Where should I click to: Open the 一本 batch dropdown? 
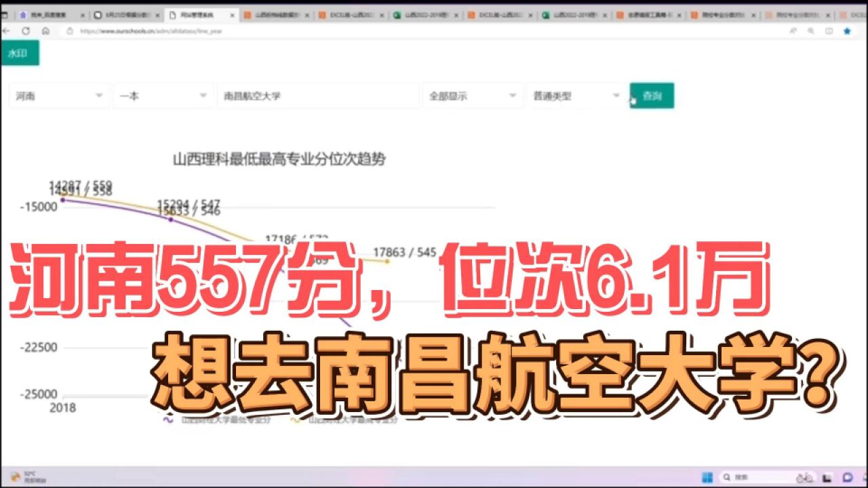pyautogui.click(x=163, y=96)
